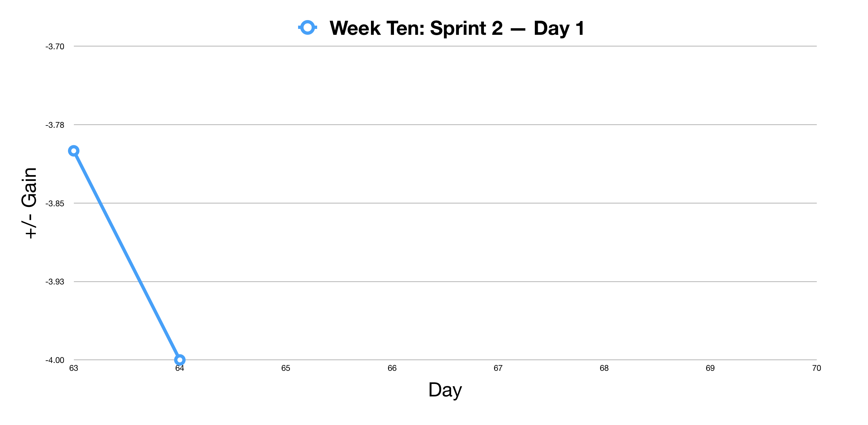This screenshot has width=868, height=425.
Task: Click the chart title Week Ten: Sprint 2
Action: point(416,28)
